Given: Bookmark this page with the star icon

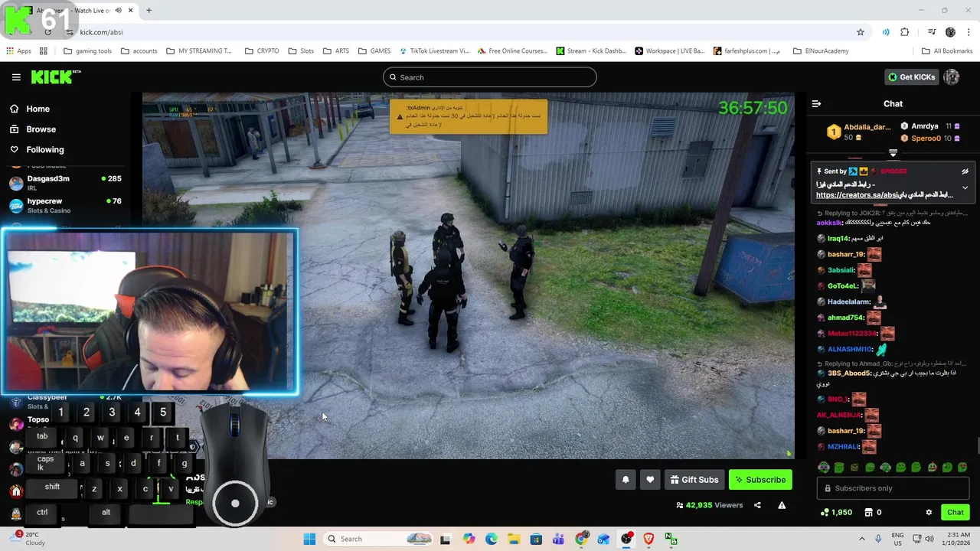Looking at the screenshot, I should (x=861, y=32).
